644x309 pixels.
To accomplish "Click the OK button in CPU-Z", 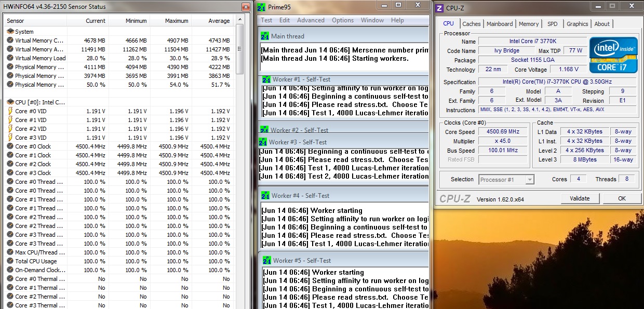I will coord(622,198).
